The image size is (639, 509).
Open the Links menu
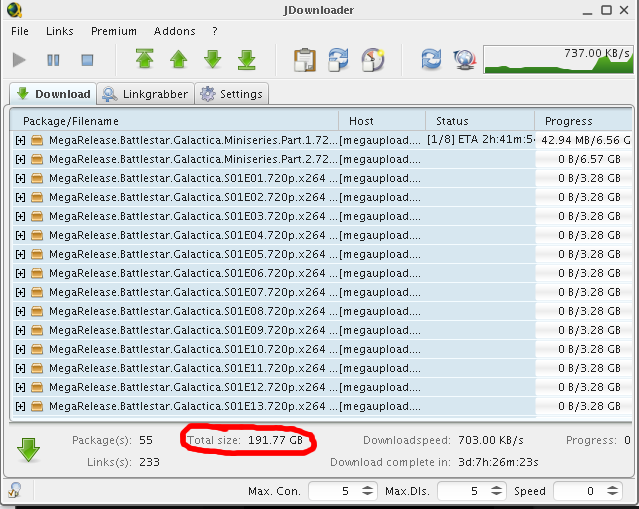tap(60, 31)
